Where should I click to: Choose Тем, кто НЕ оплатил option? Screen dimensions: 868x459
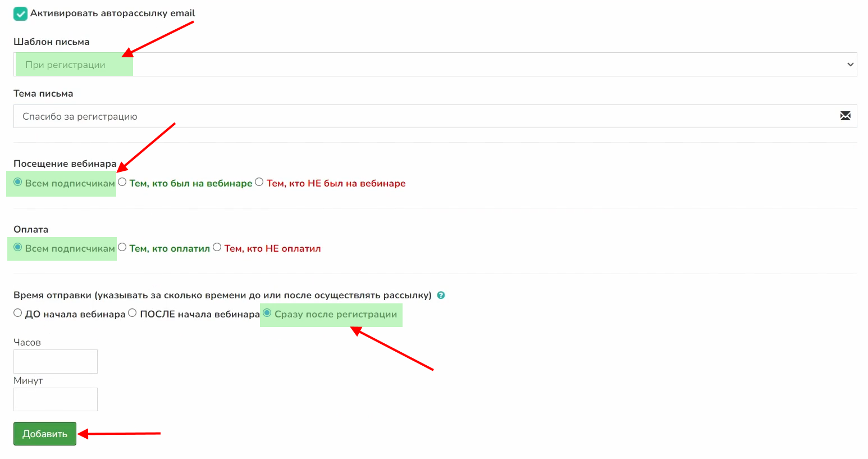click(217, 248)
